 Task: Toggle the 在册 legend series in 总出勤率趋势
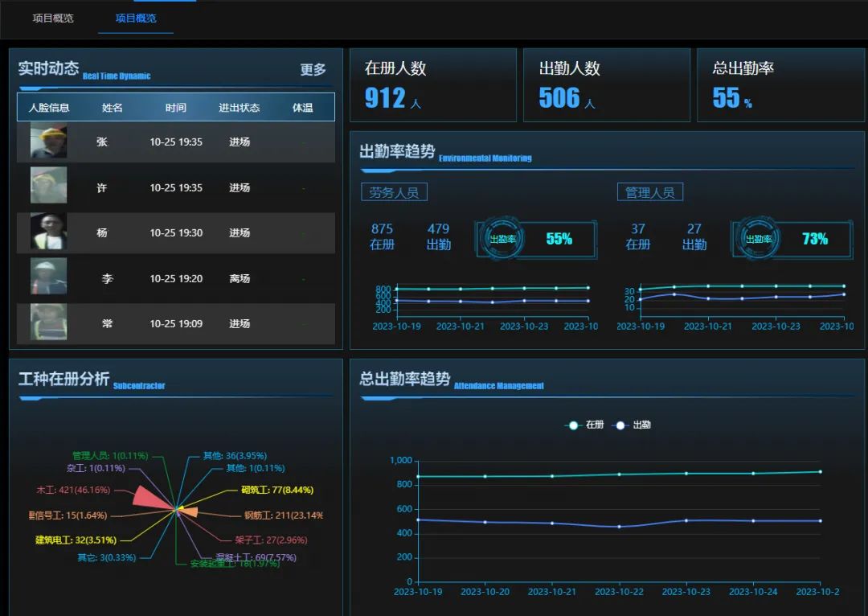pyautogui.click(x=584, y=425)
